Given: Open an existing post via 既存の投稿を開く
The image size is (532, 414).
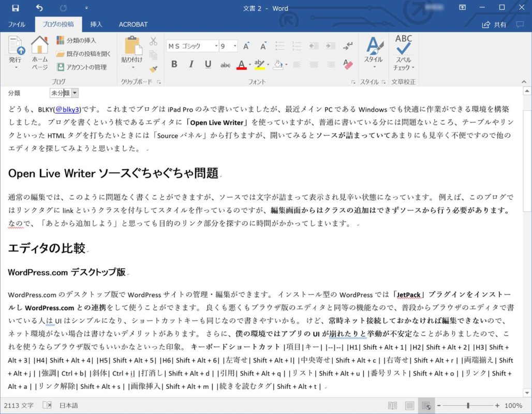Looking at the screenshot, I should point(83,54).
